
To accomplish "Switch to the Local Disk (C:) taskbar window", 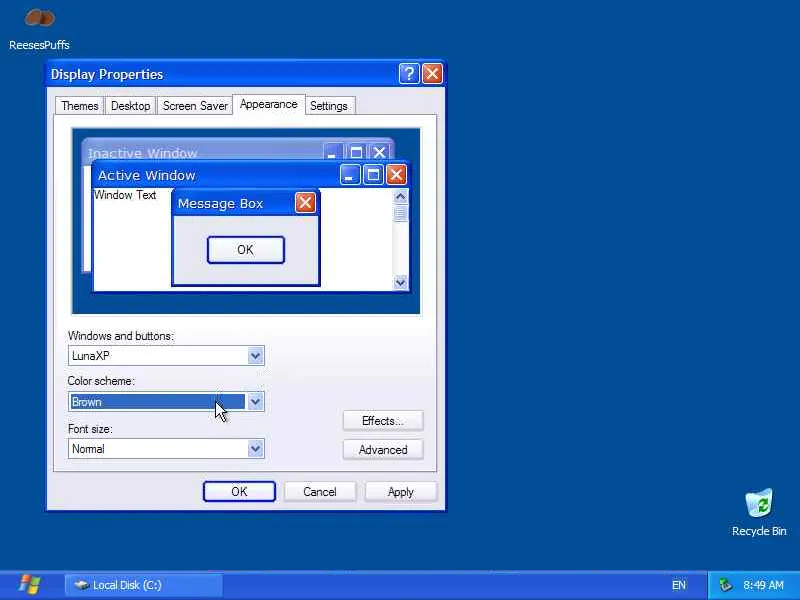I will coord(144,585).
